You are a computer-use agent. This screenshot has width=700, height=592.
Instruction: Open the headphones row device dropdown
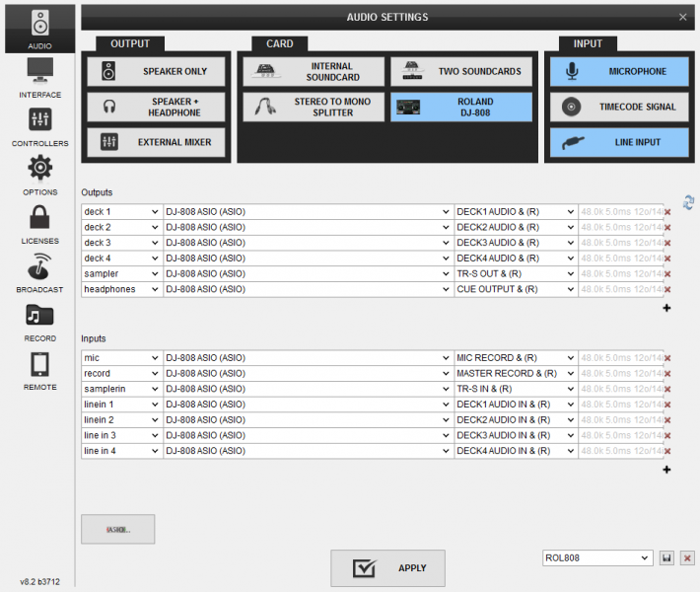(x=308, y=289)
